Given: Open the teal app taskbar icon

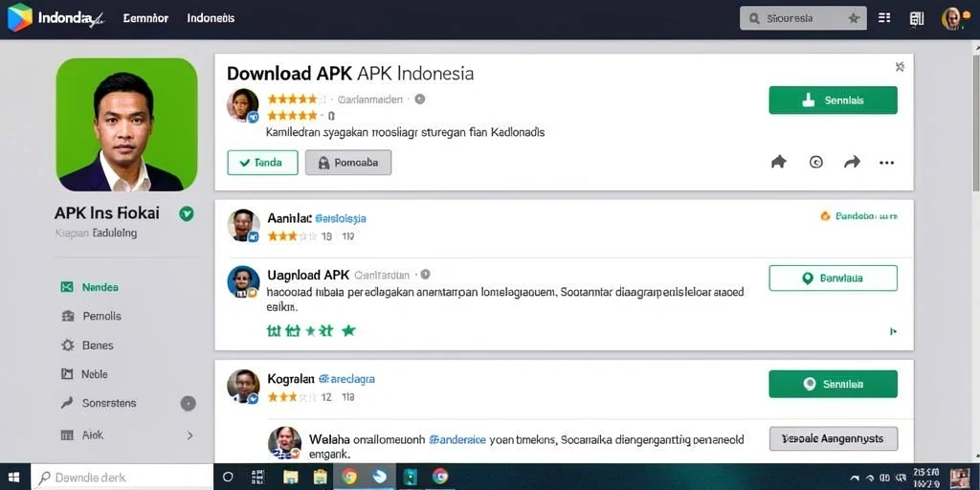Looking at the screenshot, I should [411, 477].
